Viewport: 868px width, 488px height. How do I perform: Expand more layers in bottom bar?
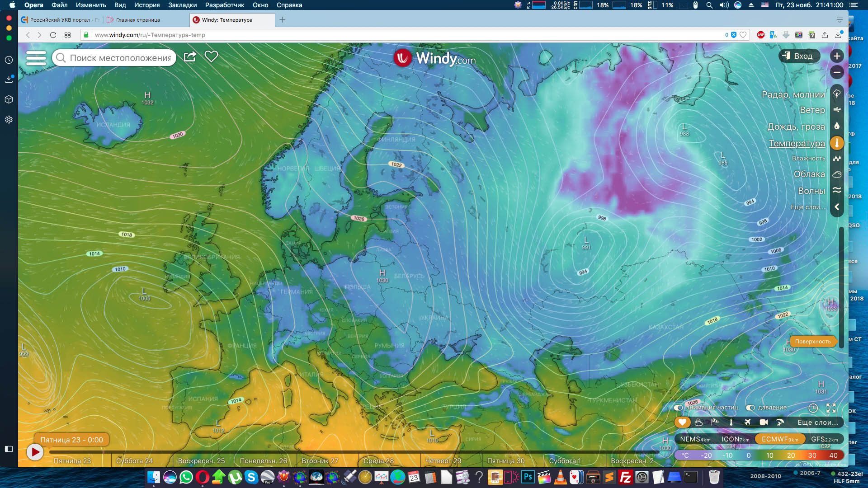(x=817, y=422)
